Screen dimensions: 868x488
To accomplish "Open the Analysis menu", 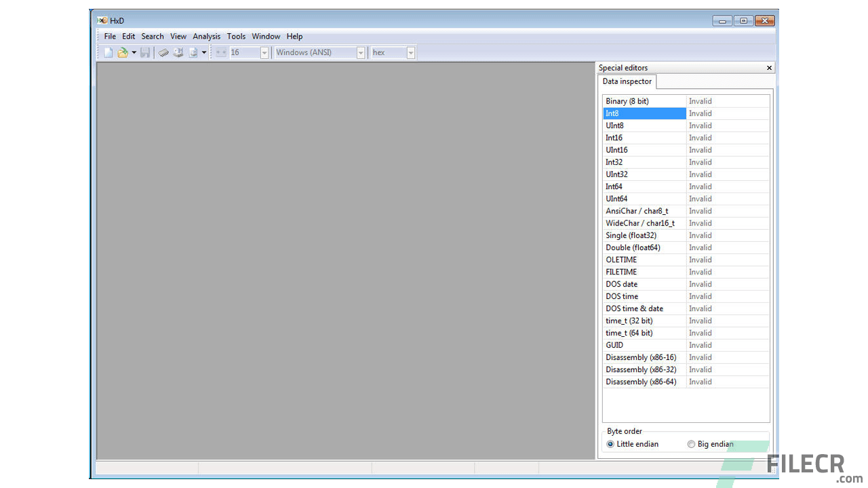I will pyautogui.click(x=206, y=36).
